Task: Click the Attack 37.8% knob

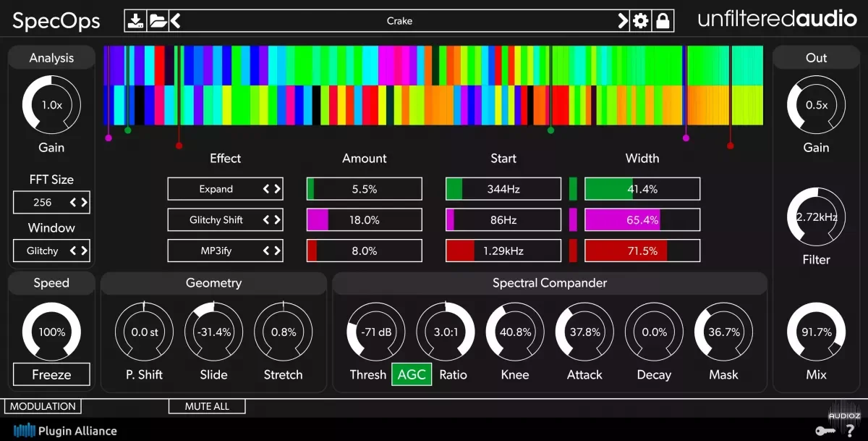Action: coord(584,332)
